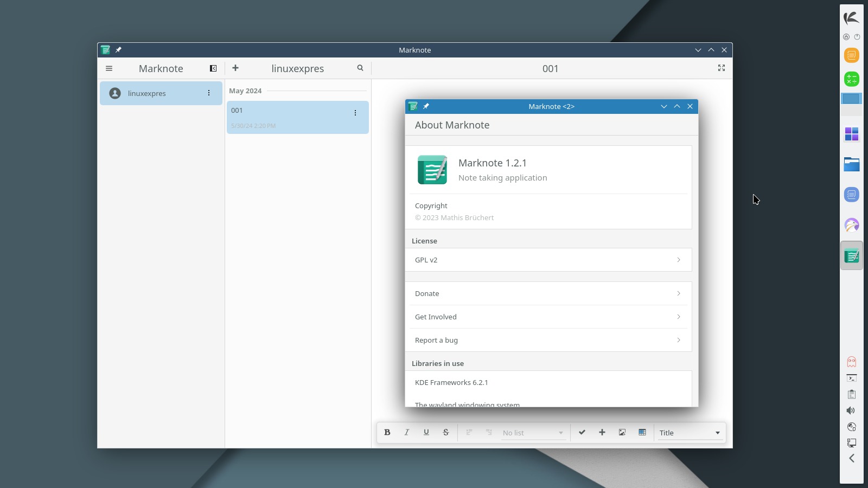The width and height of the screenshot is (868, 488).
Task: Select note 001 in the list
Action: point(298,117)
